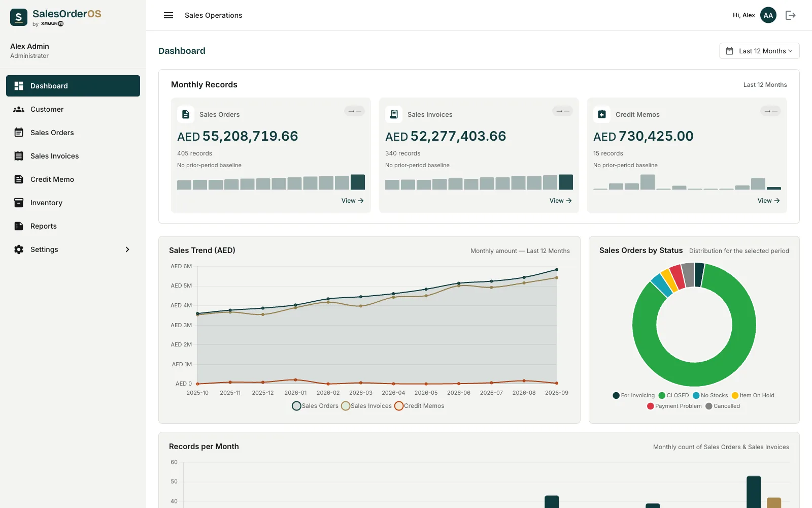This screenshot has height=508, width=812.
Task: Click View link on Sales Invoices card
Action: coord(560,201)
